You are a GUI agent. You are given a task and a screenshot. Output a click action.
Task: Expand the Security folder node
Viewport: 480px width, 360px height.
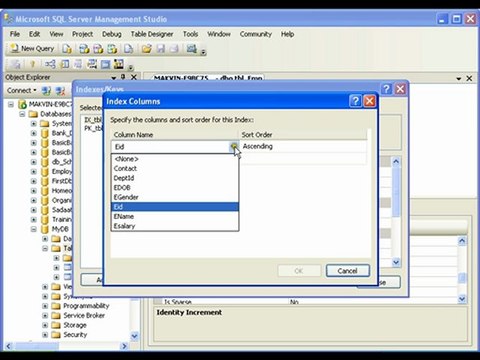tap(45, 335)
